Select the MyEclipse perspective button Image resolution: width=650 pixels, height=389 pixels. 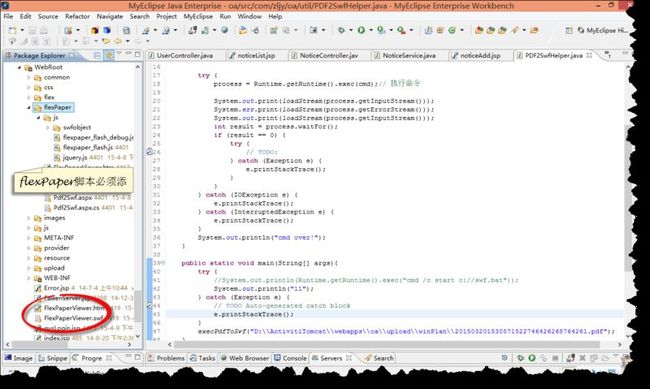pyautogui.click(x=602, y=30)
